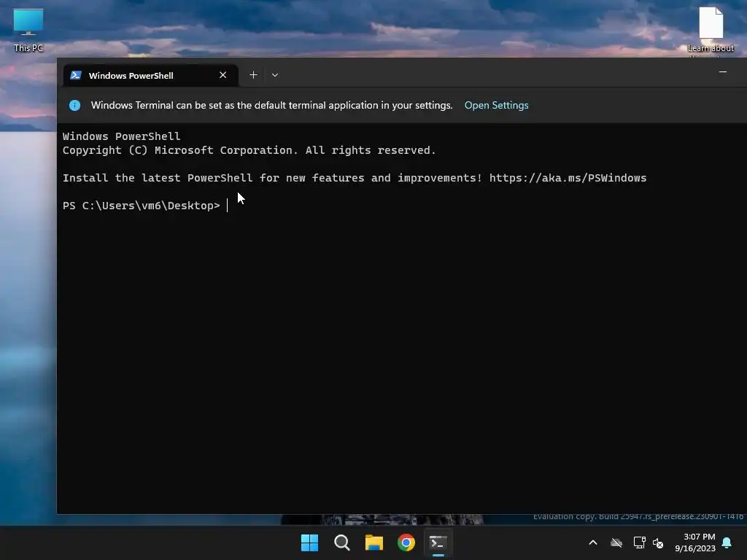747x560 pixels.
Task: Launch File Explorer from the taskbar
Action: [x=374, y=542]
